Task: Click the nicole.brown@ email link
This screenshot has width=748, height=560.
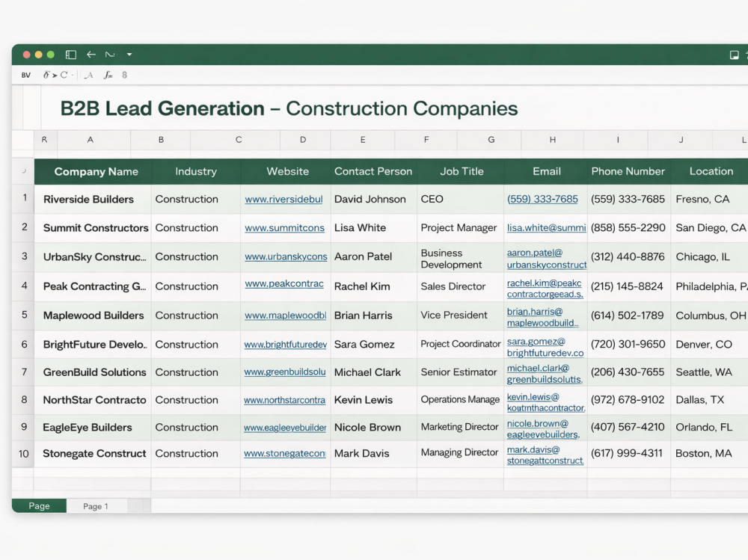Action: [x=538, y=424]
